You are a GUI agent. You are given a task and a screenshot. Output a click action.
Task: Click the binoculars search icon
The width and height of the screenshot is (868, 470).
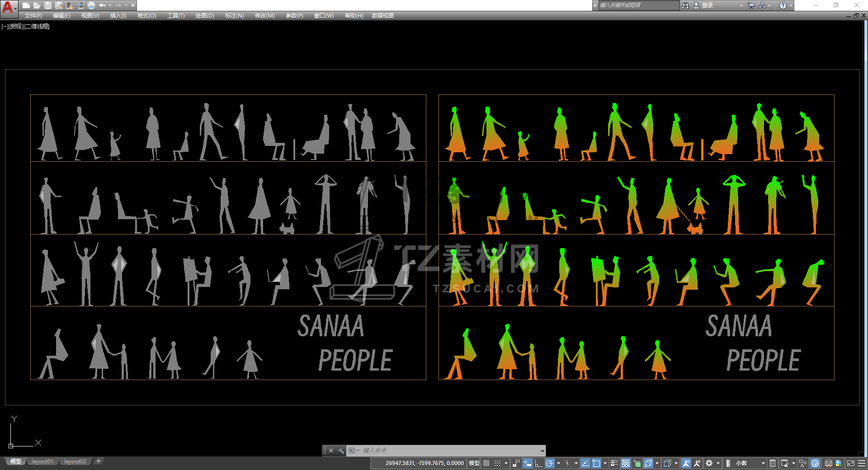click(x=685, y=5)
